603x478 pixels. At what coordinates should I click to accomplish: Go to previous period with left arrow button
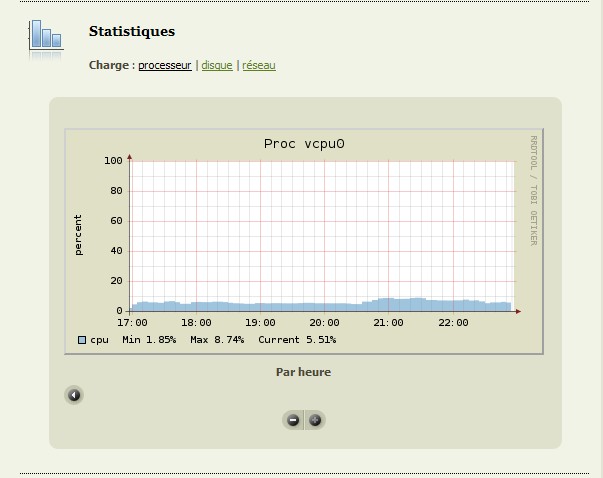pos(74,395)
